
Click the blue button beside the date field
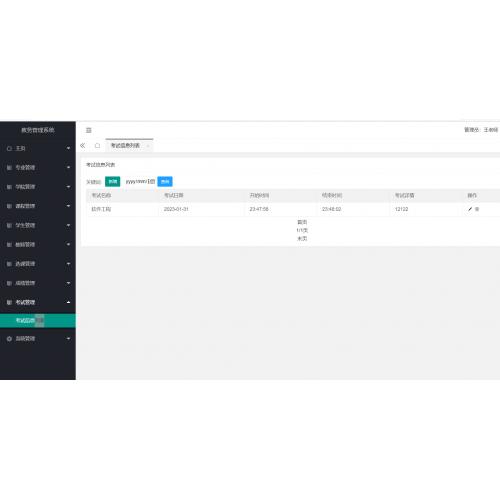(x=165, y=182)
